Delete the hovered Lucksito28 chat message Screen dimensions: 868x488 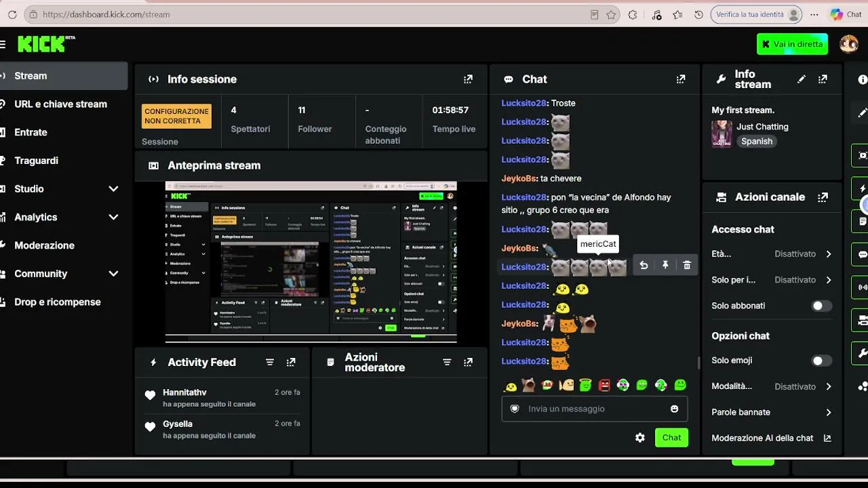687,266
